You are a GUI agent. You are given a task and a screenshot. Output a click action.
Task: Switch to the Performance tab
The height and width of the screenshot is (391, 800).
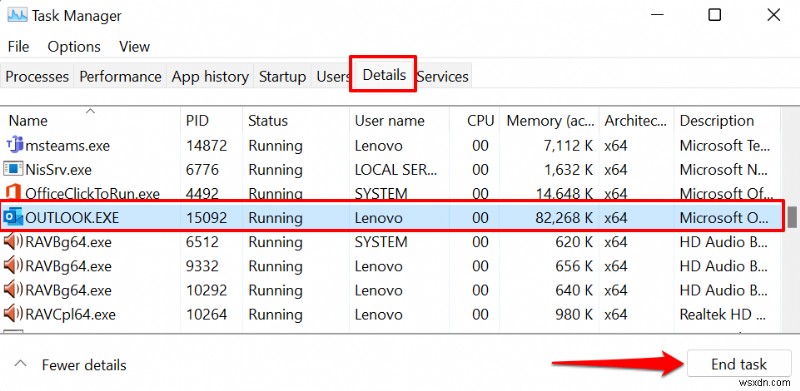[x=120, y=77]
